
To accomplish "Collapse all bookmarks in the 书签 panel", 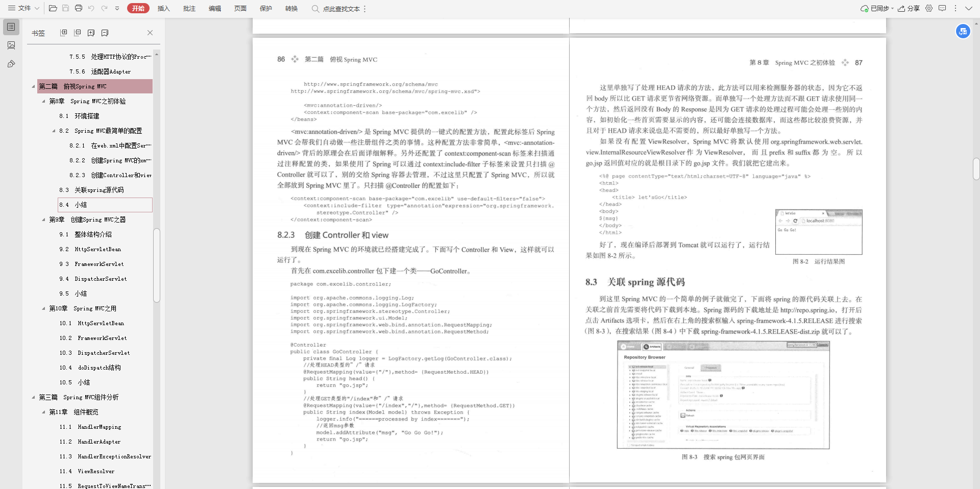I will (x=77, y=33).
